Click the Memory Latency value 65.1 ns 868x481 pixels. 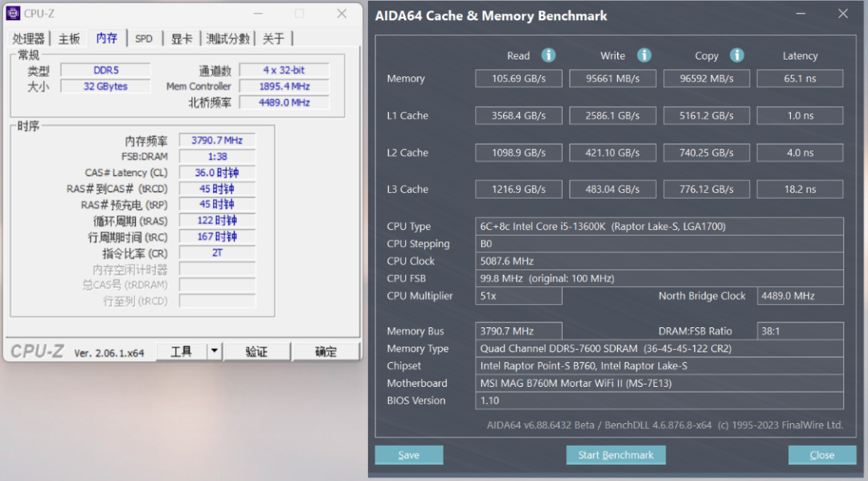tap(800, 79)
